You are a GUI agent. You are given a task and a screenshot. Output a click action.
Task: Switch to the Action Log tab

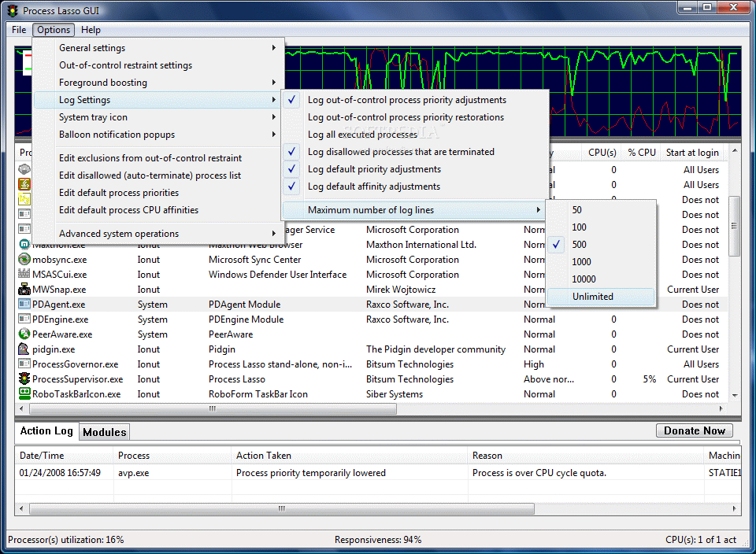pyautogui.click(x=46, y=431)
